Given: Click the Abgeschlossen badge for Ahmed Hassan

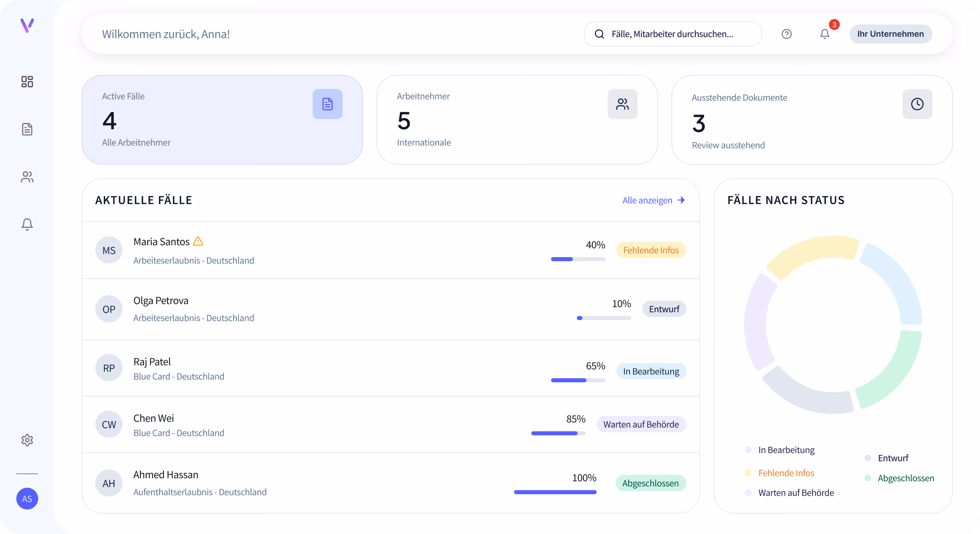Looking at the screenshot, I should [x=651, y=483].
